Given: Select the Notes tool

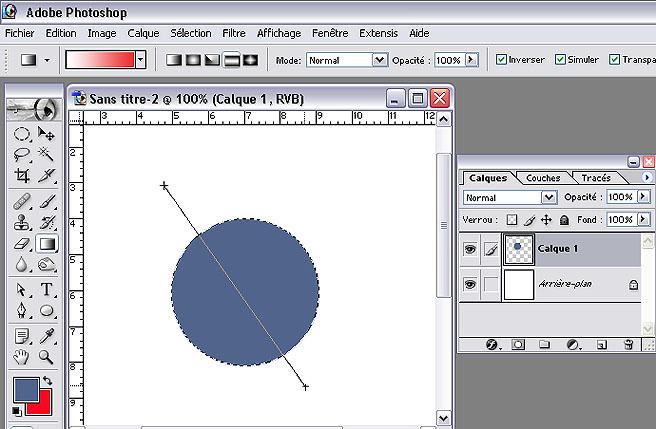Looking at the screenshot, I should click(x=22, y=336).
